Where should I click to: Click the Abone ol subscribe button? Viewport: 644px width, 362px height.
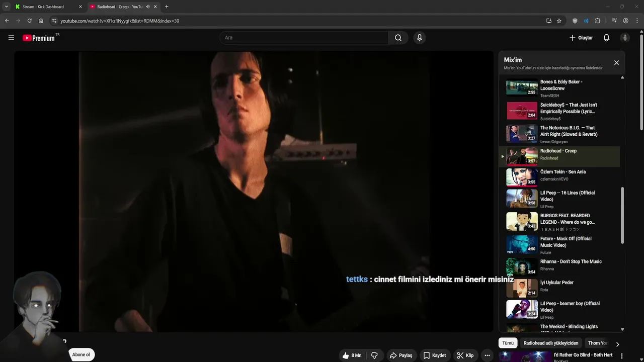pos(81,354)
